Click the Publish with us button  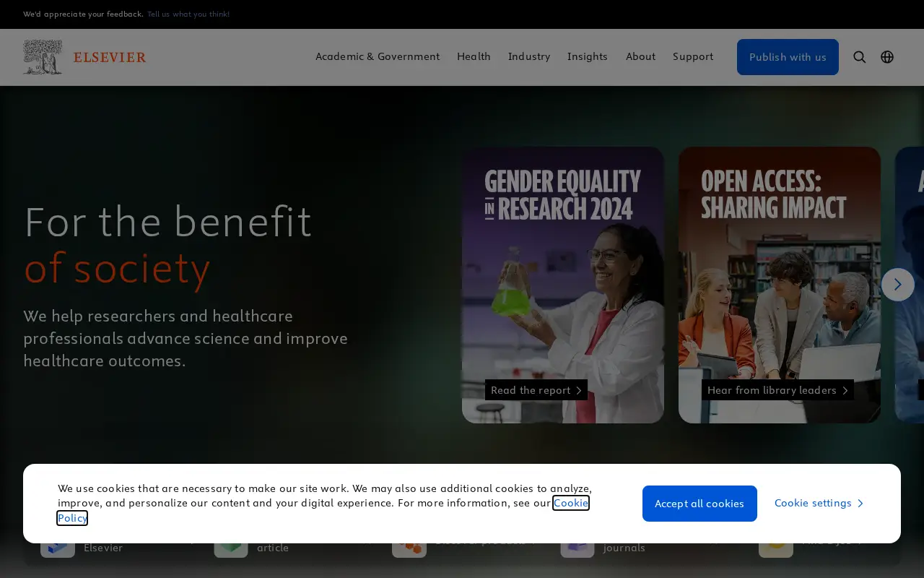[x=788, y=57]
